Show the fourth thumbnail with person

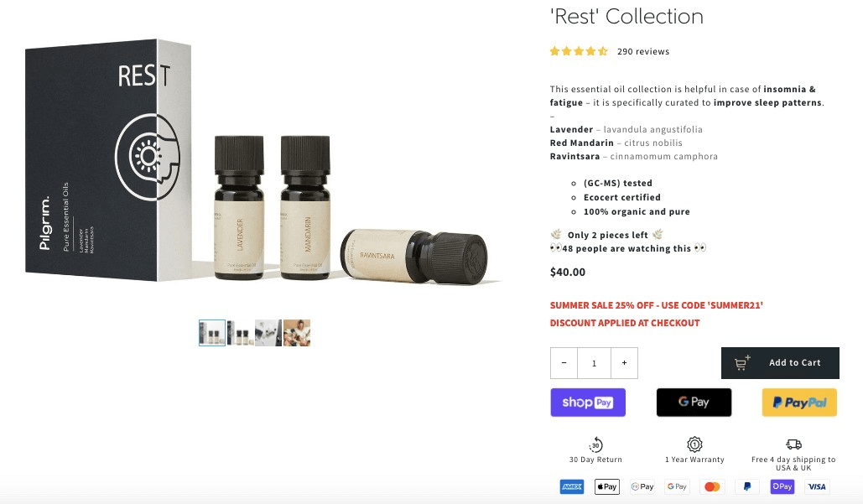click(297, 333)
